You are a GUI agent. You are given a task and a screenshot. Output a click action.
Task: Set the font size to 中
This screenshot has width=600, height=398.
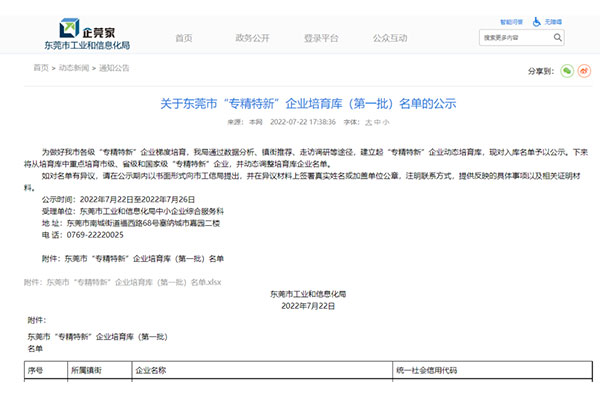(x=377, y=122)
